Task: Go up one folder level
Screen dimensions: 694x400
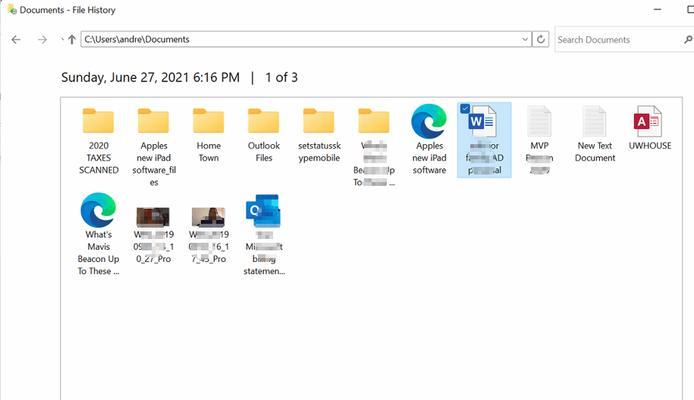Action: (x=72, y=40)
